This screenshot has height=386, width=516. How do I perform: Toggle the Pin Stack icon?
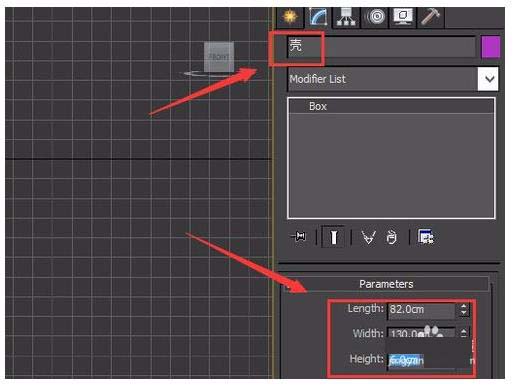pyautogui.click(x=299, y=237)
